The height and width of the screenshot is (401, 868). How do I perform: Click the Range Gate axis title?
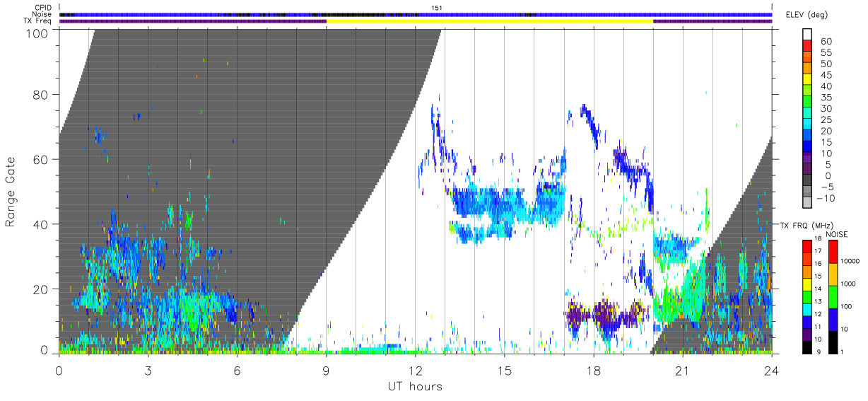coord(11,192)
